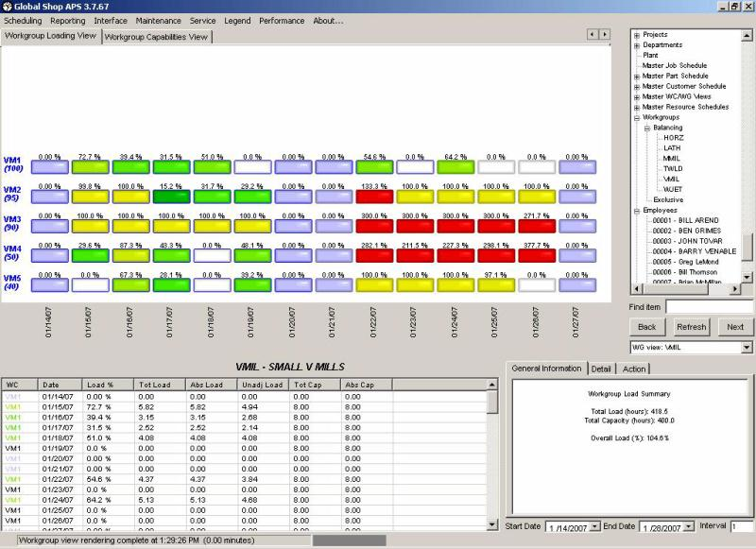Expand Master WC/WG Views node
Screen dimensions: 756x549
[637, 97]
